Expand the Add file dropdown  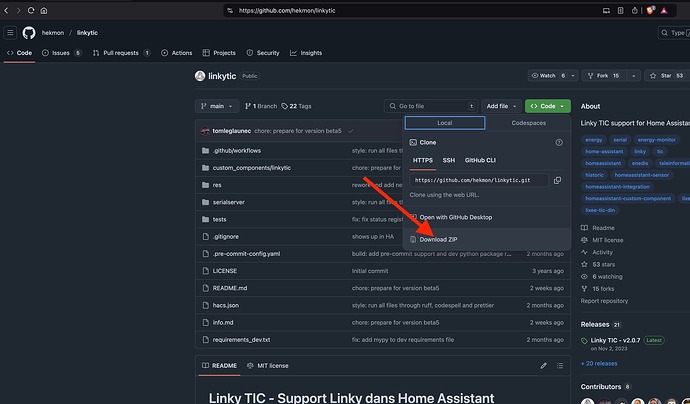[501, 106]
